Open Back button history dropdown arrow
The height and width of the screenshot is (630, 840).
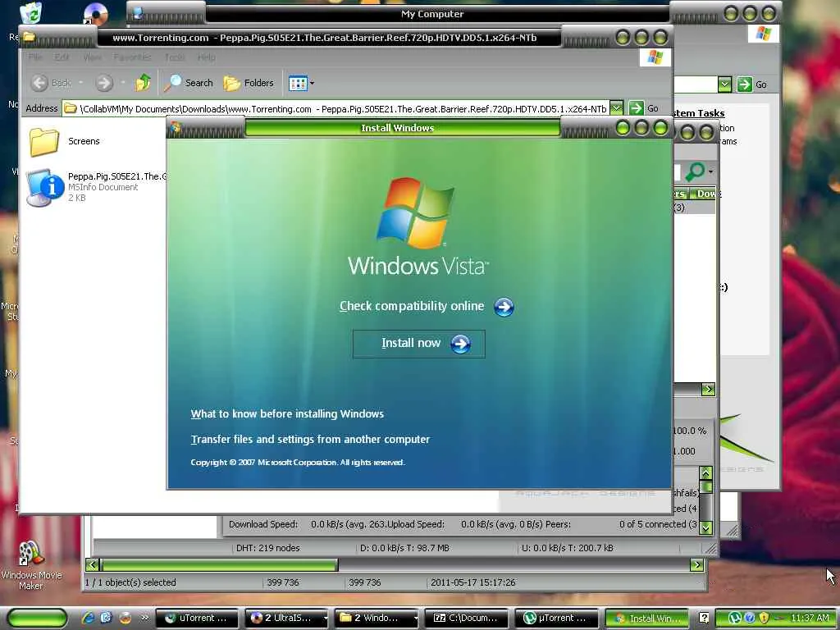(81, 83)
